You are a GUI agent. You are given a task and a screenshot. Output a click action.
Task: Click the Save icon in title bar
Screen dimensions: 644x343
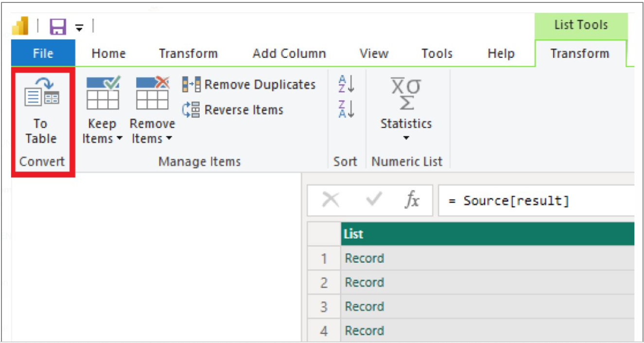[58, 27]
